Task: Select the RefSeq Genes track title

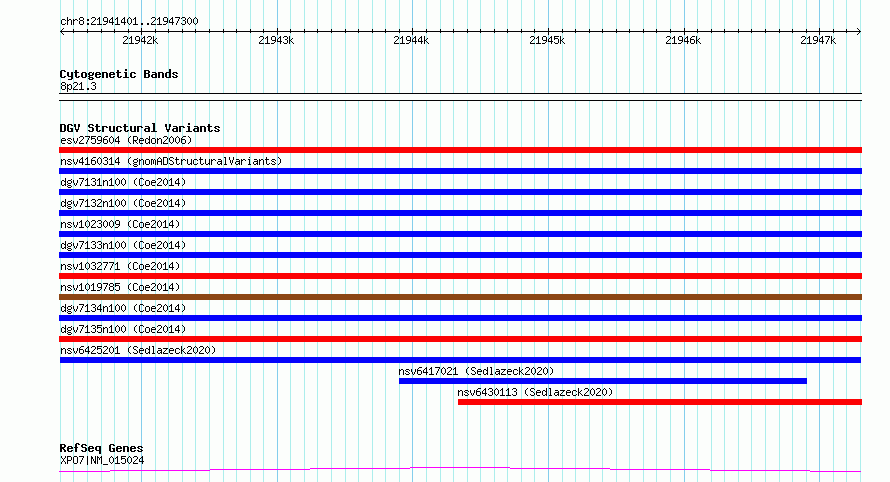Action: [101, 448]
